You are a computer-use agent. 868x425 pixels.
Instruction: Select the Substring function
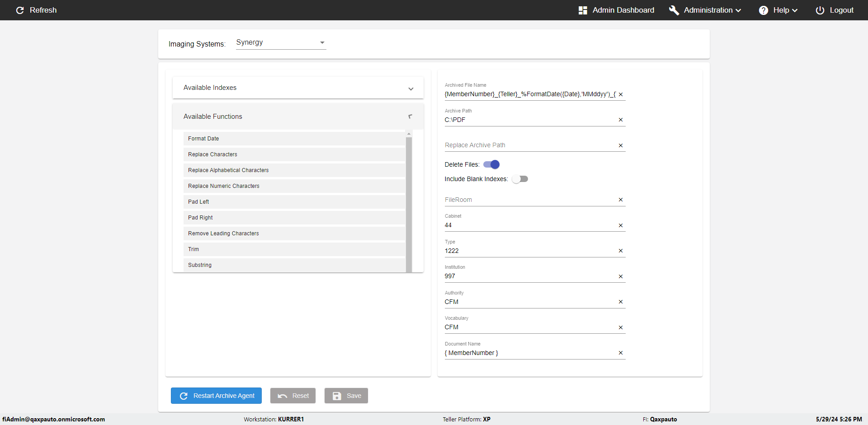click(x=294, y=265)
